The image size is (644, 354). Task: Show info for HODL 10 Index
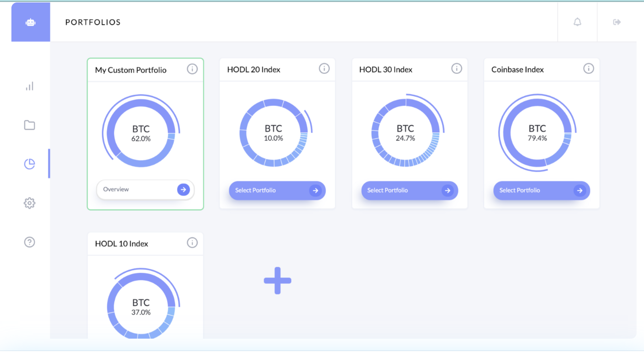click(192, 242)
